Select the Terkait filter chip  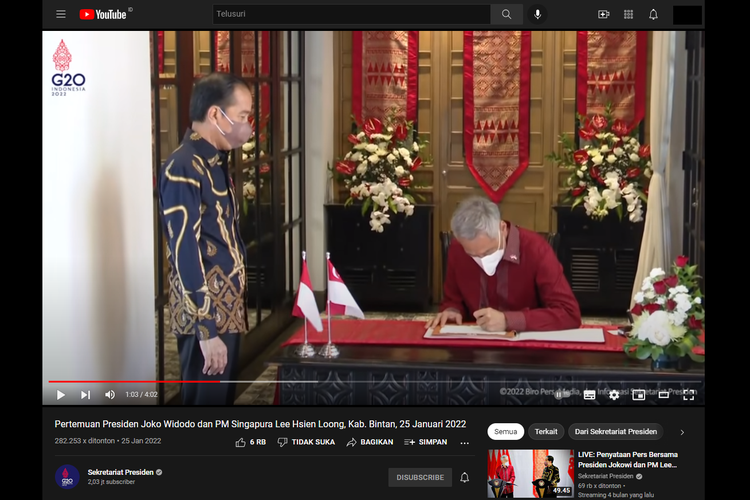[x=546, y=432]
